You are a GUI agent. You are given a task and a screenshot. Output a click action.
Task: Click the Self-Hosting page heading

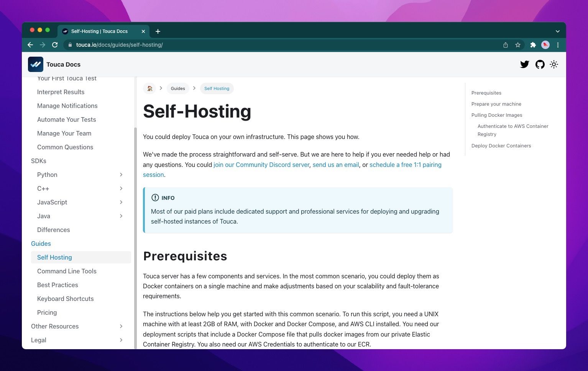(197, 111)
